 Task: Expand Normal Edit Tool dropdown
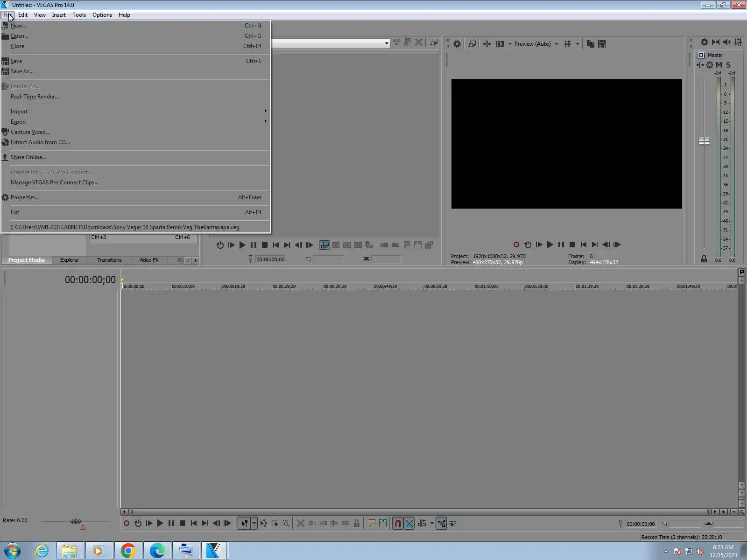pyautogui.click(x=254, y=524)
